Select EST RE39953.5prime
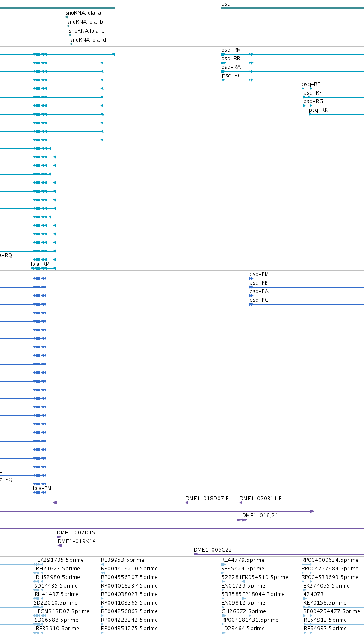 pyautogui.click(x=122, y=560)
